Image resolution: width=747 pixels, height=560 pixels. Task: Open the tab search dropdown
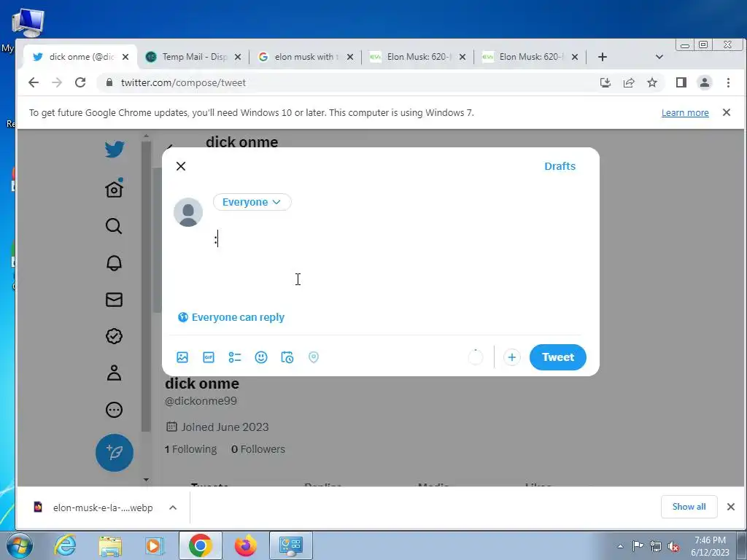(659, 57)
